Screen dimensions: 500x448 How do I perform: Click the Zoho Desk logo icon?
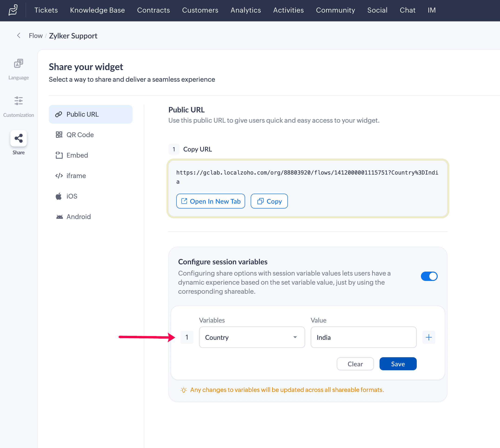point(13,10)
